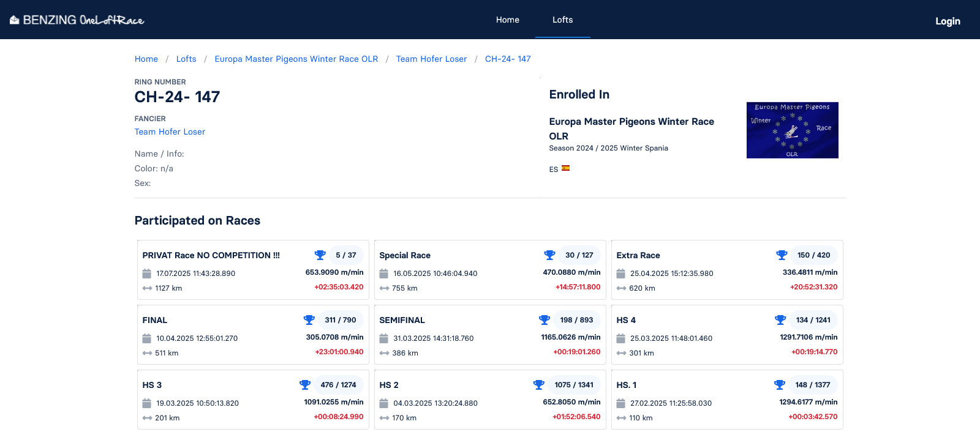
Task: Click the trophy icon on the HS 2 card
Action: pos(539,385)
